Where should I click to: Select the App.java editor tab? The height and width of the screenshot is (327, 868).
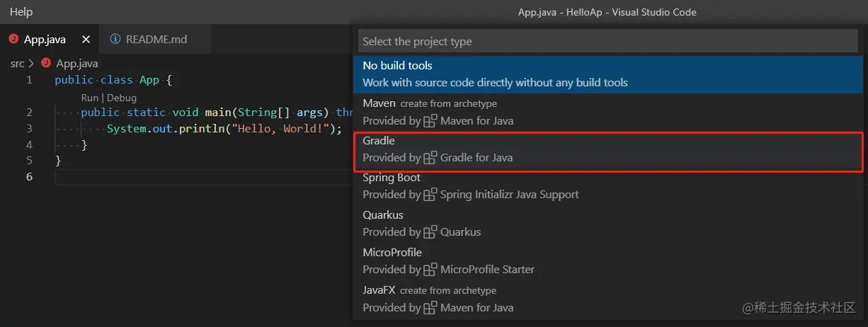click(45, 40)
